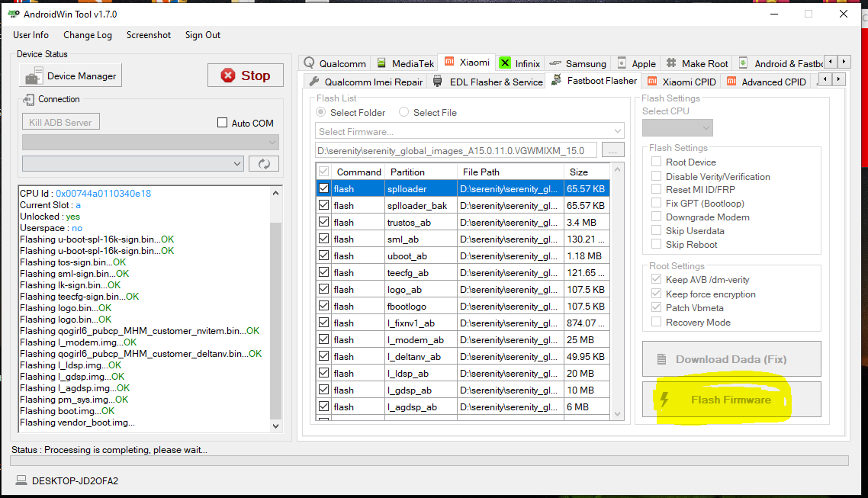The image size is (868, 498).
Task: Enable the Auto COM checkbox
Action: tap(223, 123)
